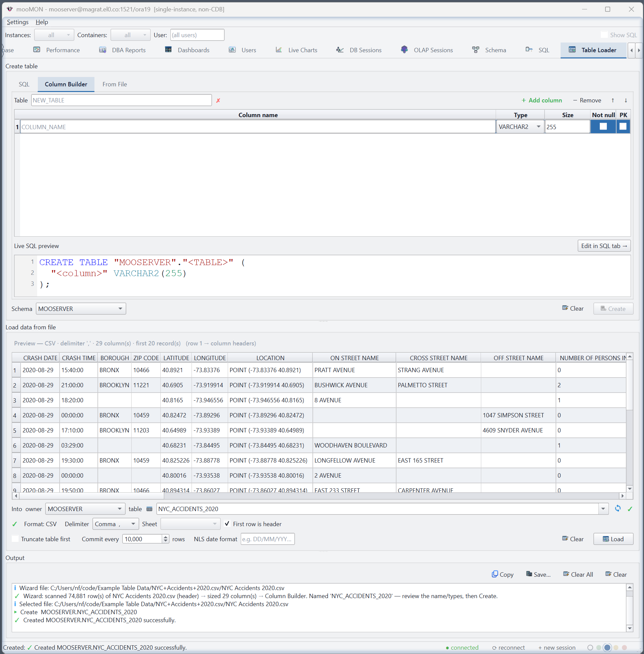Viewport: 644px width, 654px height.
Task: Click green checkmark beside table name
Action: point(630,509)
